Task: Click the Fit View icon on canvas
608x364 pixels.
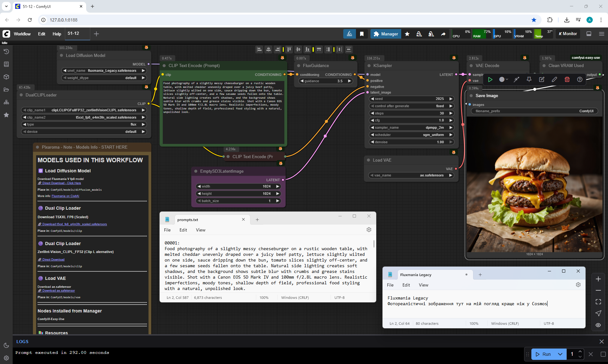Action: pos(598,302)
